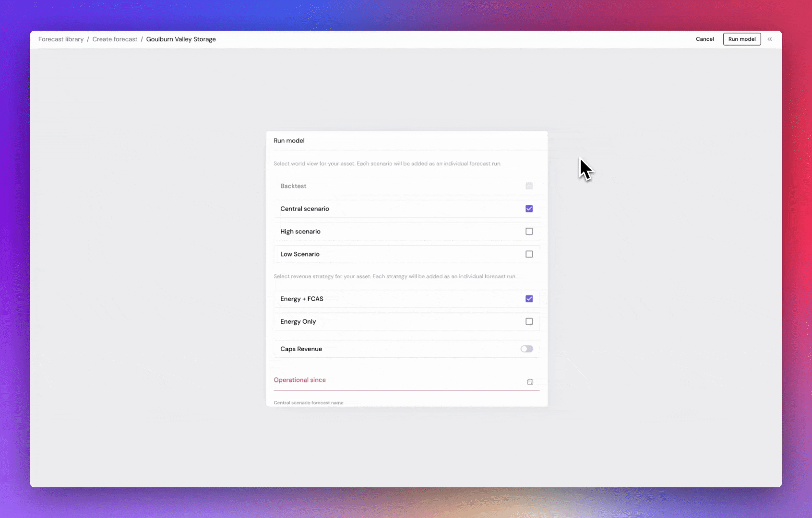Screen dimensions: 812x518
Task: Toggle the disabled Backtest checkbox
Action: 529,186
